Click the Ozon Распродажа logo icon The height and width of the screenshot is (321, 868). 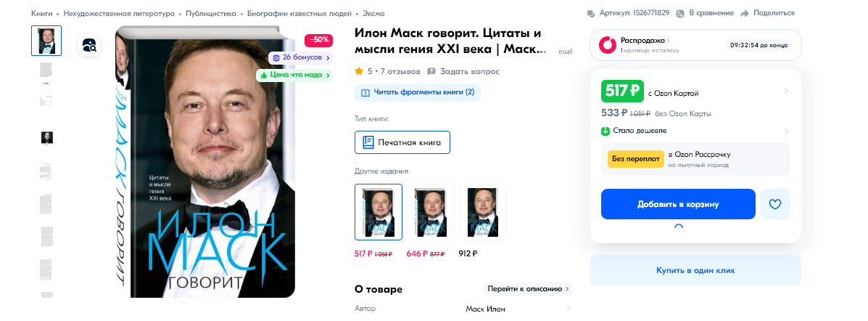608,44
